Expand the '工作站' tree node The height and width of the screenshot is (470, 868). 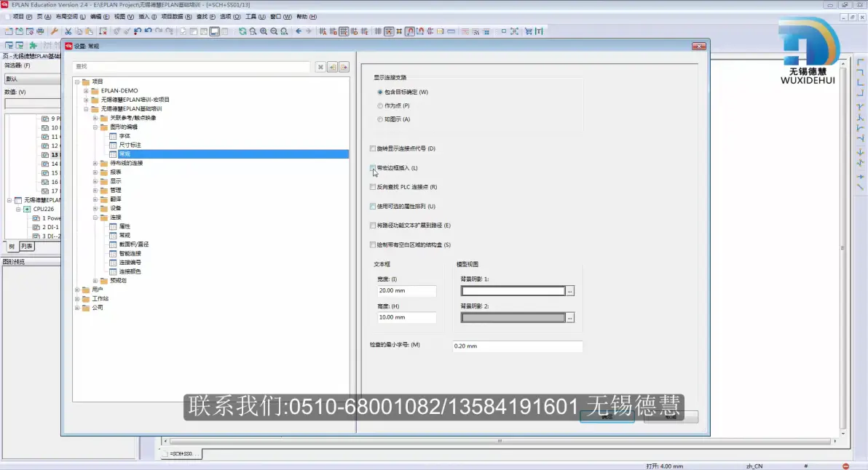77,298
